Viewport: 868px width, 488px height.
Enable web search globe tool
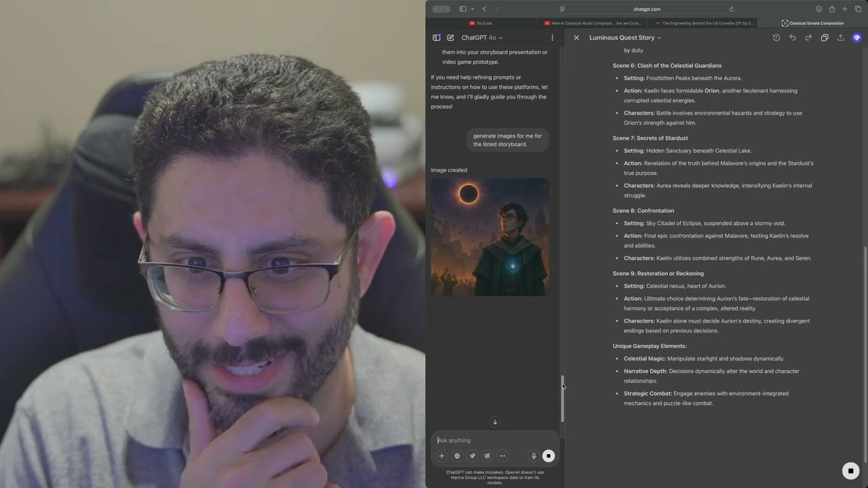pyautogui.click(x=457, y=456)
